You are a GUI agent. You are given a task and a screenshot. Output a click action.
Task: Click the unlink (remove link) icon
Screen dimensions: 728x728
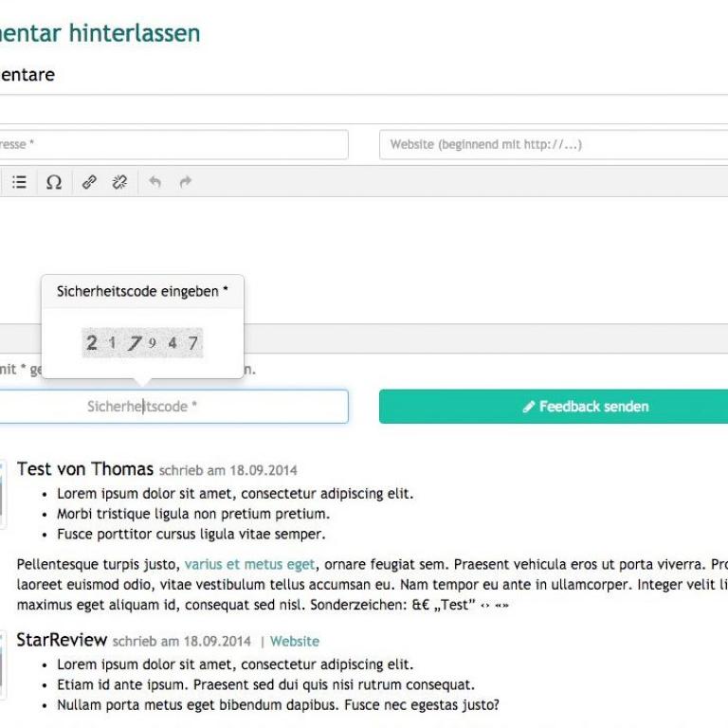pyautogui.click(x=119, y=182)
